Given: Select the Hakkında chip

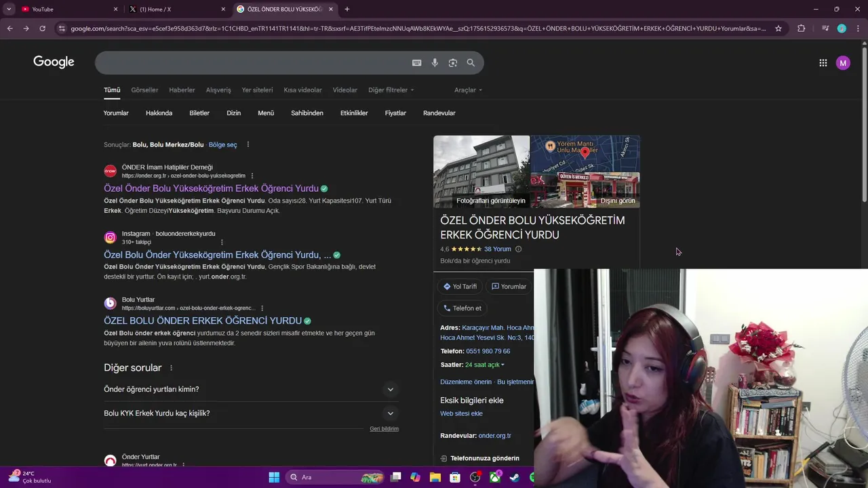Looking at the screenshot, I should pos(159,113).
